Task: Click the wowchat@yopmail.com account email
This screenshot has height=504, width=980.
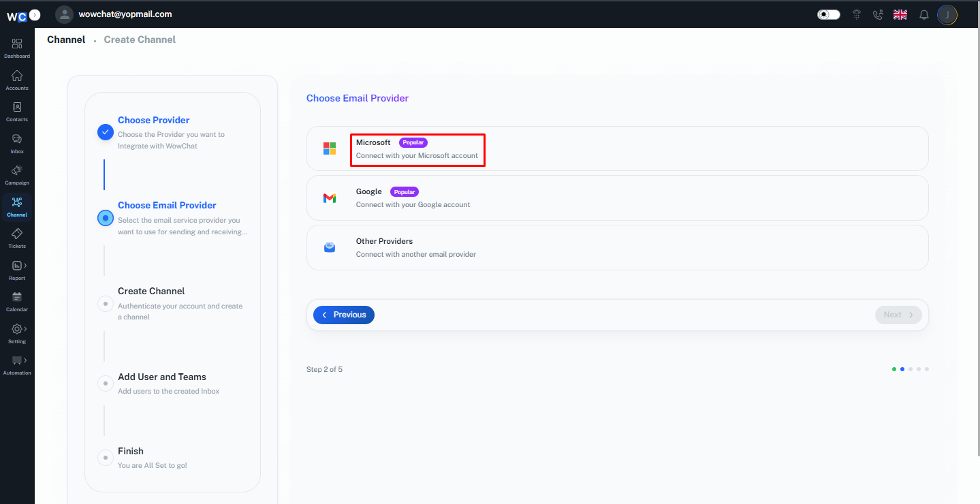Action: pos(125,14)
